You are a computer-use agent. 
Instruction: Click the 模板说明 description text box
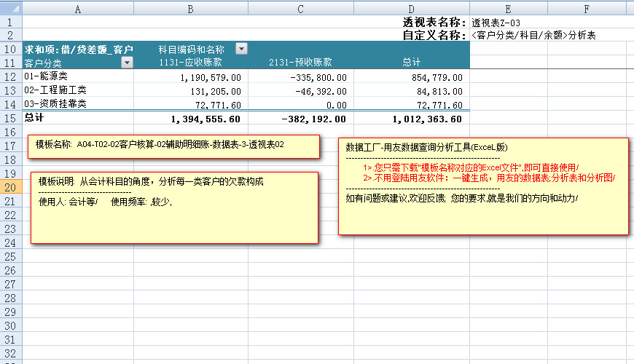tap(173, 207)
